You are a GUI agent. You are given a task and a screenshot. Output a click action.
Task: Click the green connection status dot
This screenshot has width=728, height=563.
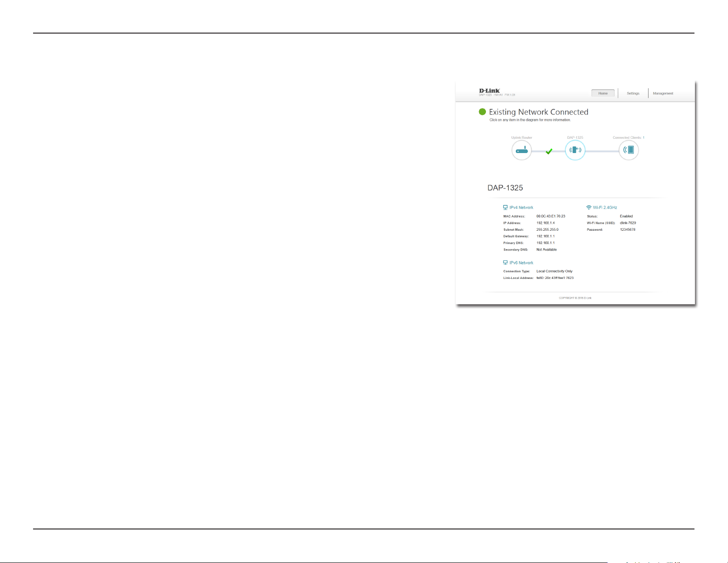point(482,112)
